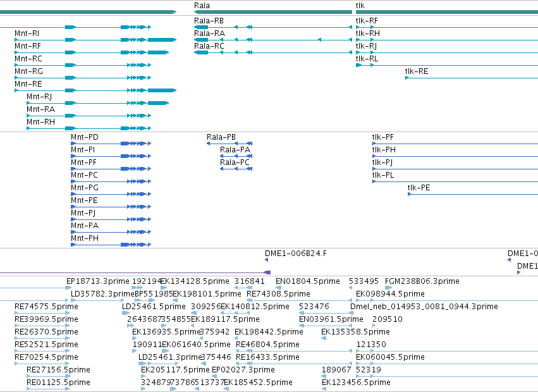Screen dimensions: 538x392
Task: Click the tlk-RH transcript label
Action: [x=367, y=34]
